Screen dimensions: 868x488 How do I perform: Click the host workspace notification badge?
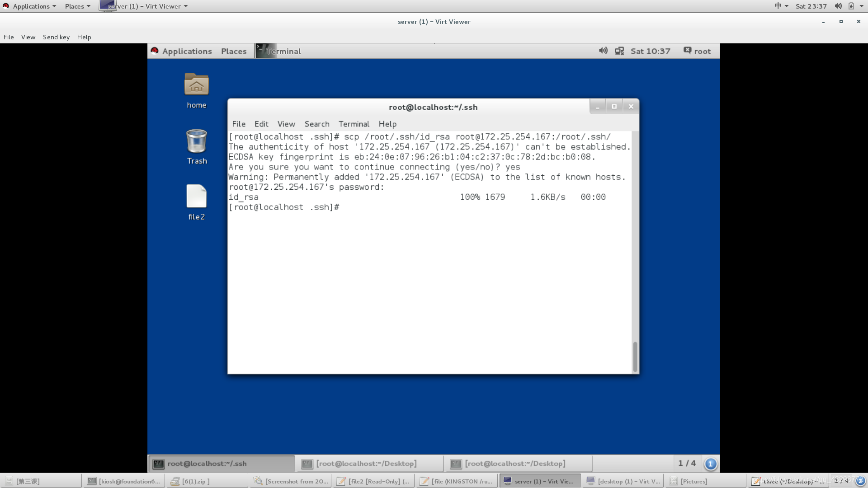(x=861, y=481)
